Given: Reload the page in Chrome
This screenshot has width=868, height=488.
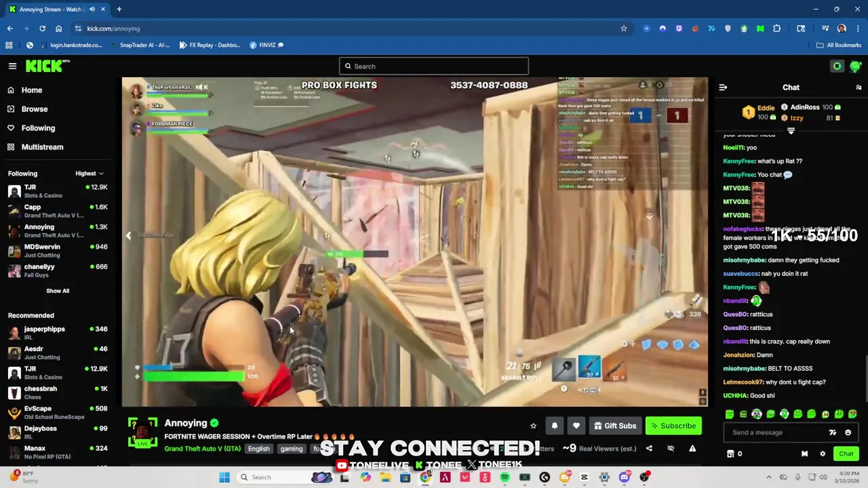Looking at the screenshot, I should click(42, 28).
